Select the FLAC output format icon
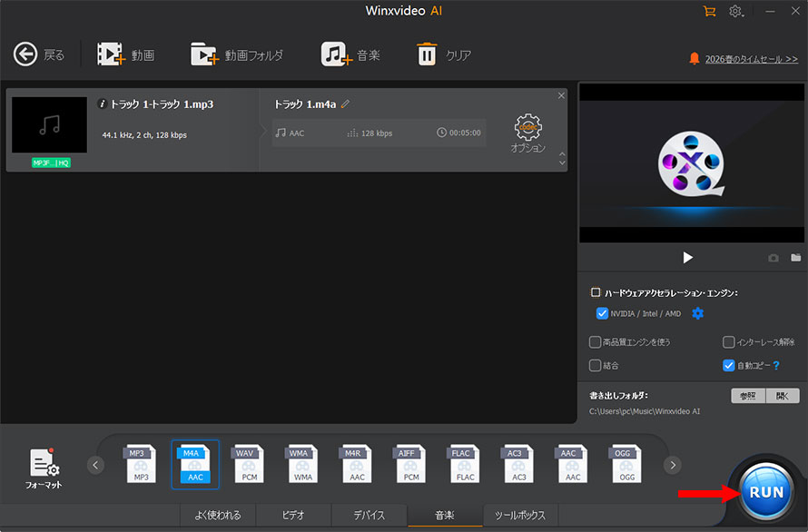Image resolution: width=808 pixels, height=532 pixels. click(466, 464)
